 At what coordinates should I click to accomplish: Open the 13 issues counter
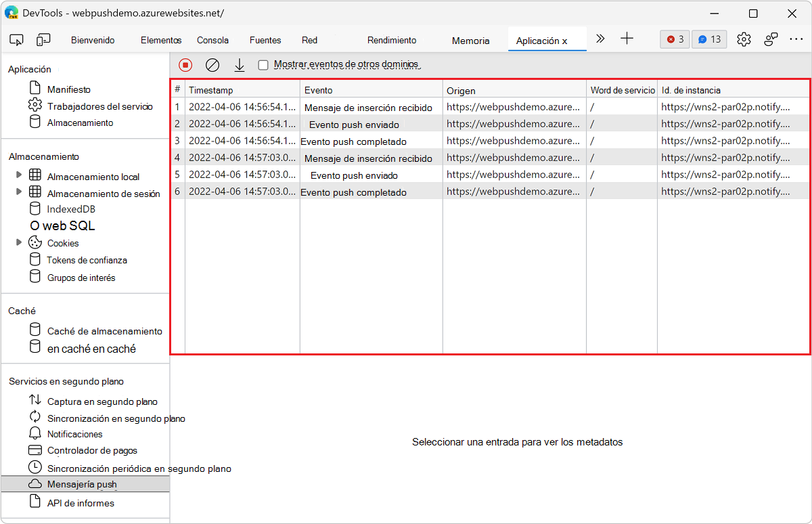click(x=709, y=39)
